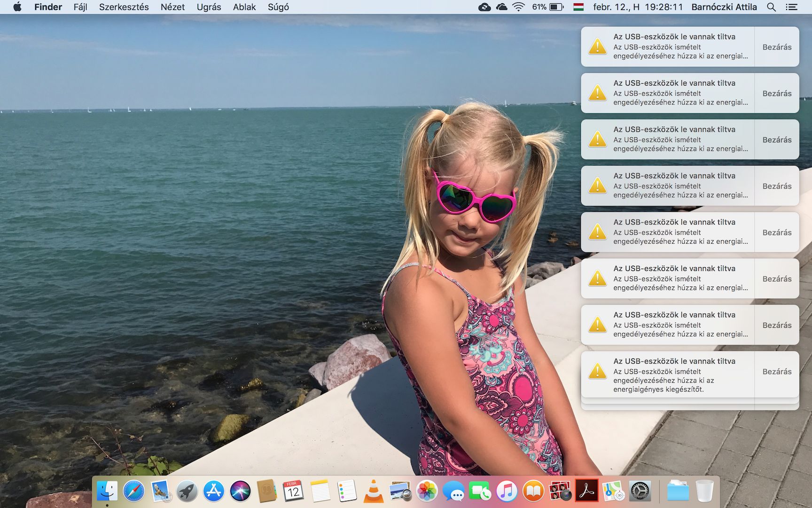
Task: Open Notification Center list icon
Action: [x=792, y=7]
